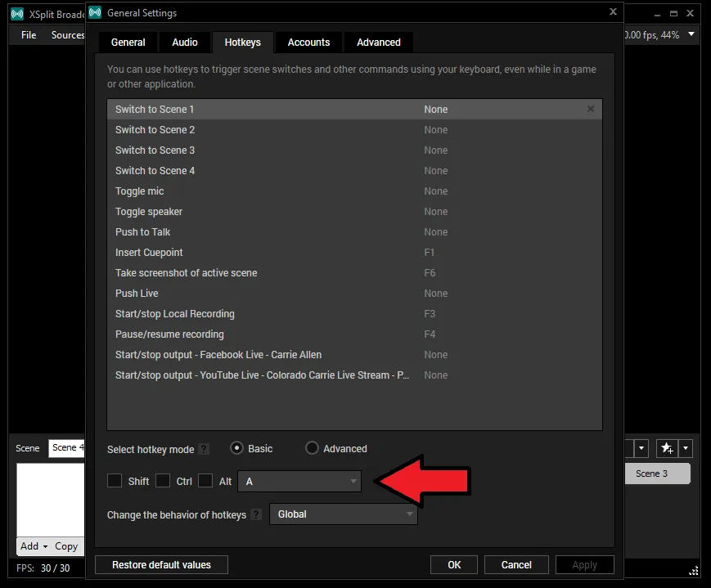The width and height of the screenshot is (711, 588).
Task: Confirm with the OK button
Action: coord(454,565)
